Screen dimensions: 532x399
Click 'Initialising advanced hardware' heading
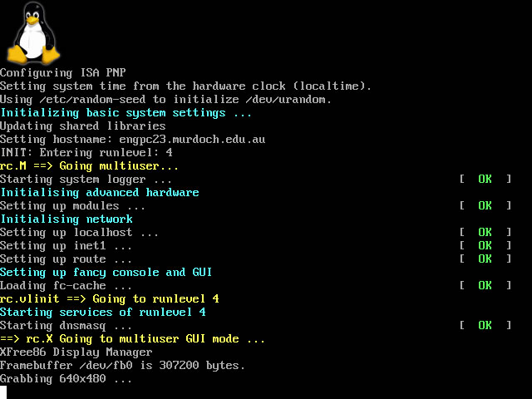tap(100, 192)
